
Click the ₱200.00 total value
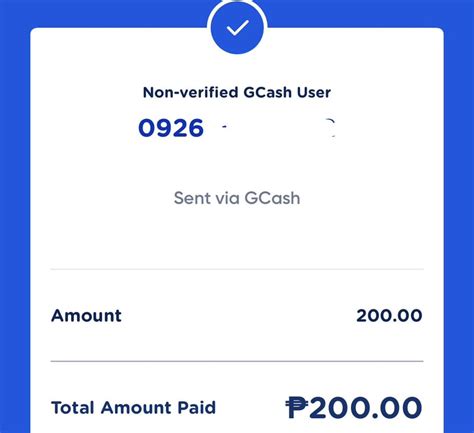coord(354,407)
